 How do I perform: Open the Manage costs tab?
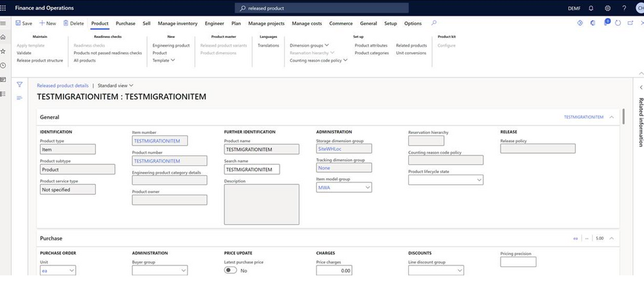point(307,23)
